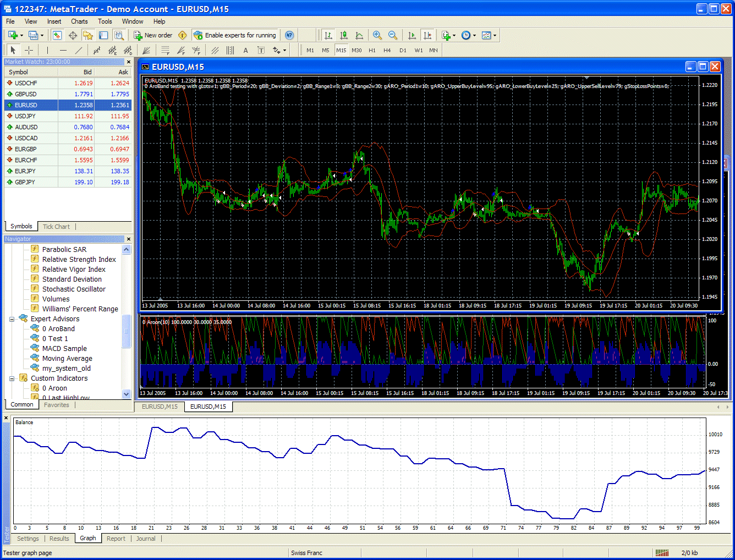Open the Tick Chart tab

click(56, 227)
